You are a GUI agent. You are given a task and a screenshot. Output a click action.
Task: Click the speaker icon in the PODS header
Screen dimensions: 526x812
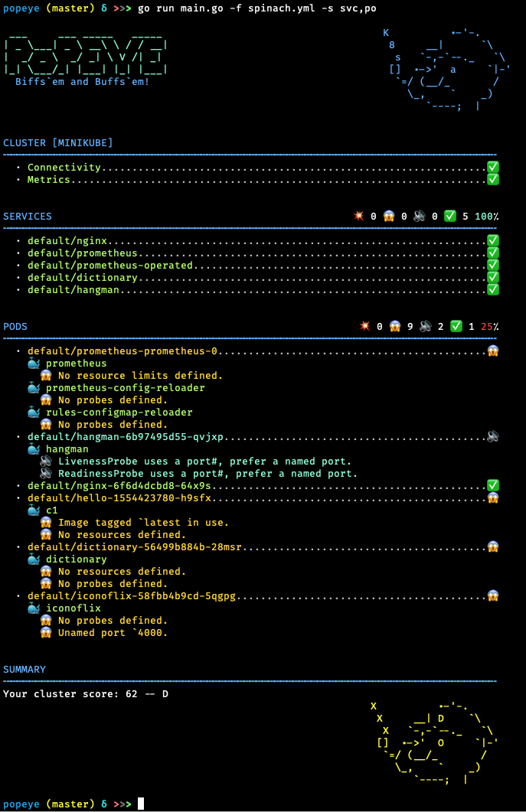[426, 326]
